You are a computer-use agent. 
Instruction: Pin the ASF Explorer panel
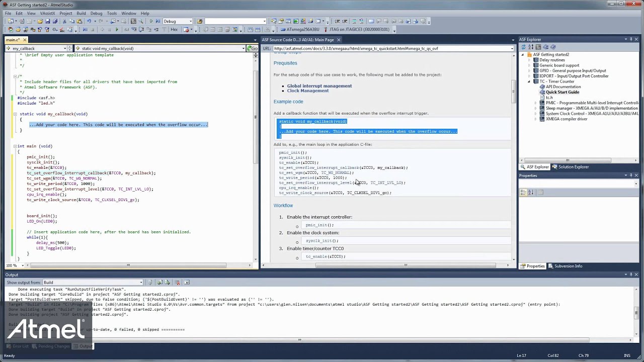pos(631,40)
